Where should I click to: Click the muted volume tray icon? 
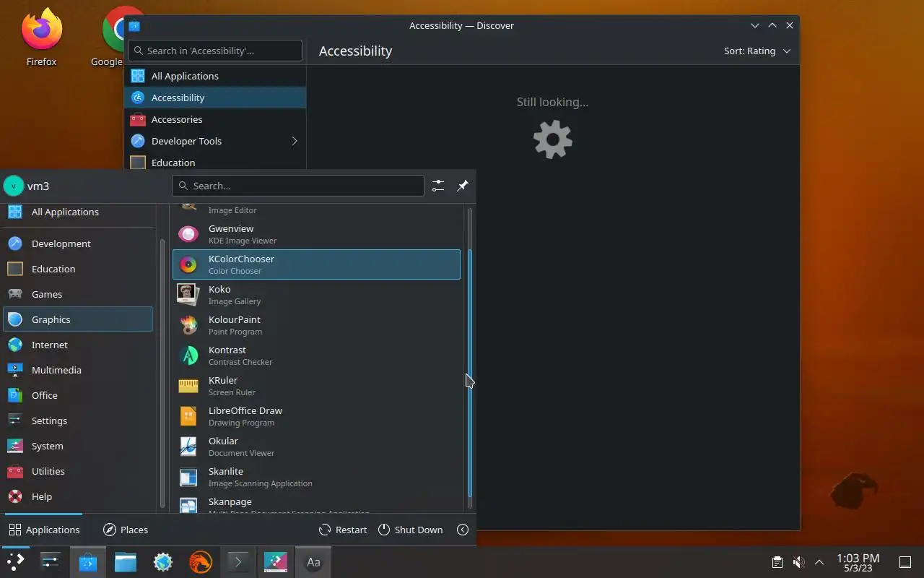(x=798, y=562)
